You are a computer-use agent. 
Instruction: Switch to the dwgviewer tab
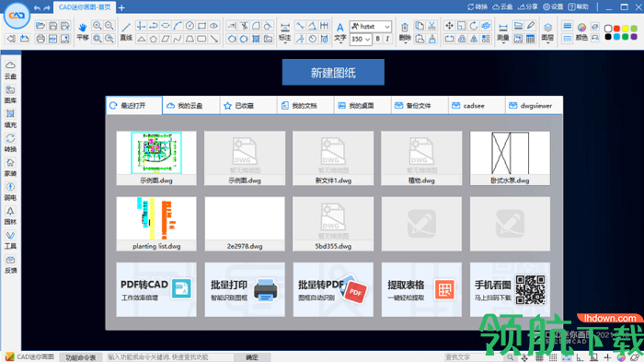click(534, 106)
